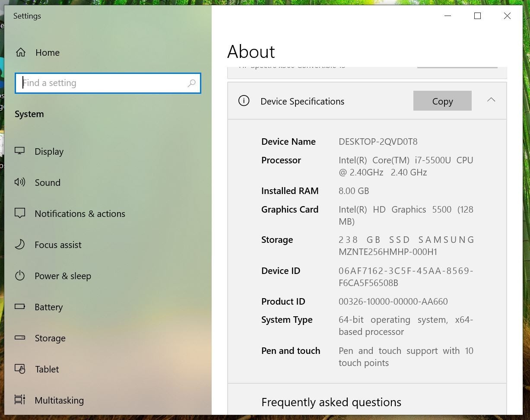The height and width of the screenshot is (420, 530).
Task: Click the Storage drive icon
Action: point(20,337)
